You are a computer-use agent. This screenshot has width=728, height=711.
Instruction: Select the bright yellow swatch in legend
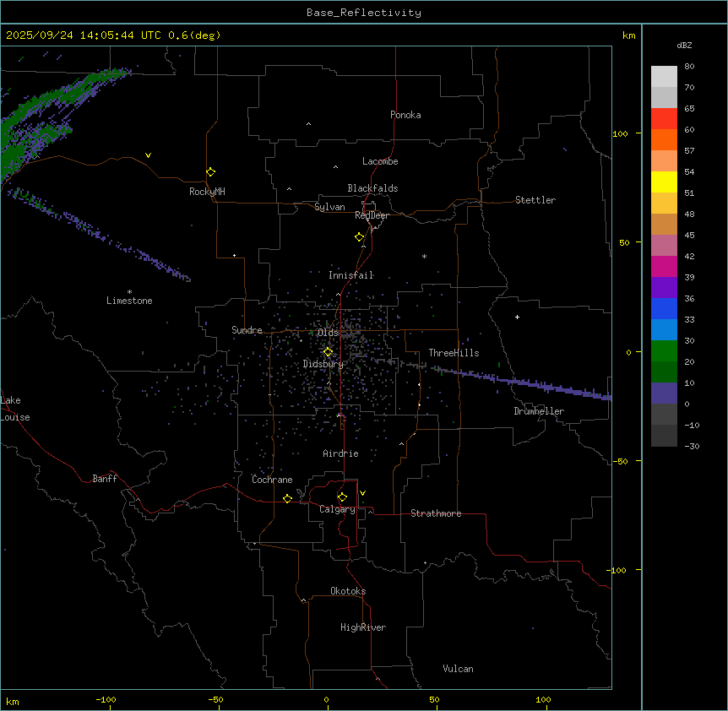664,182
